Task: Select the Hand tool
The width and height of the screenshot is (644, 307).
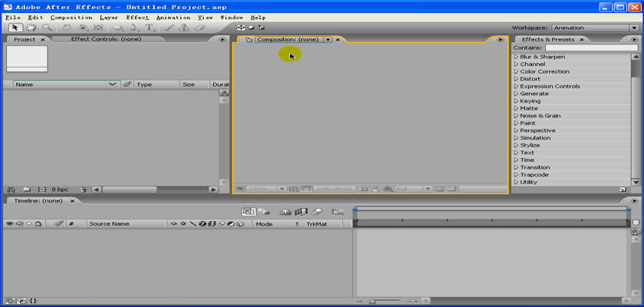Action: (x=31, y=28)
